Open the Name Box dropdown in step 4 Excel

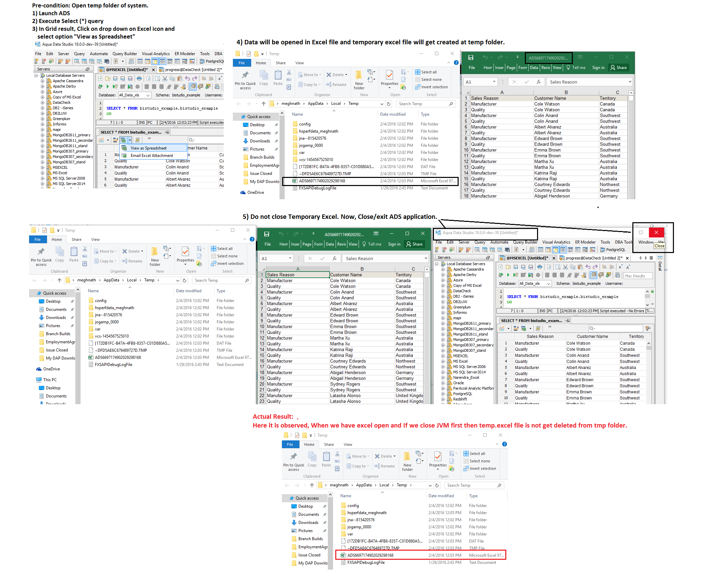[494, 82]
